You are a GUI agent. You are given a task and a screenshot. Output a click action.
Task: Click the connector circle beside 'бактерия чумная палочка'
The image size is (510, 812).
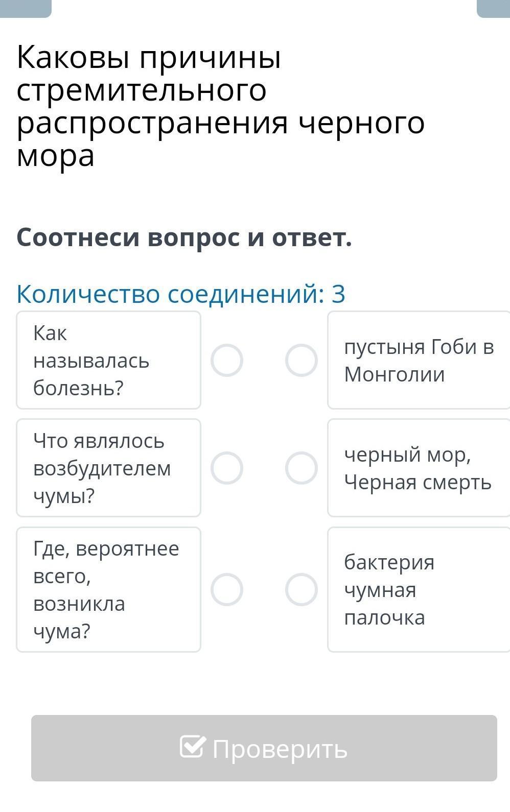302,589
